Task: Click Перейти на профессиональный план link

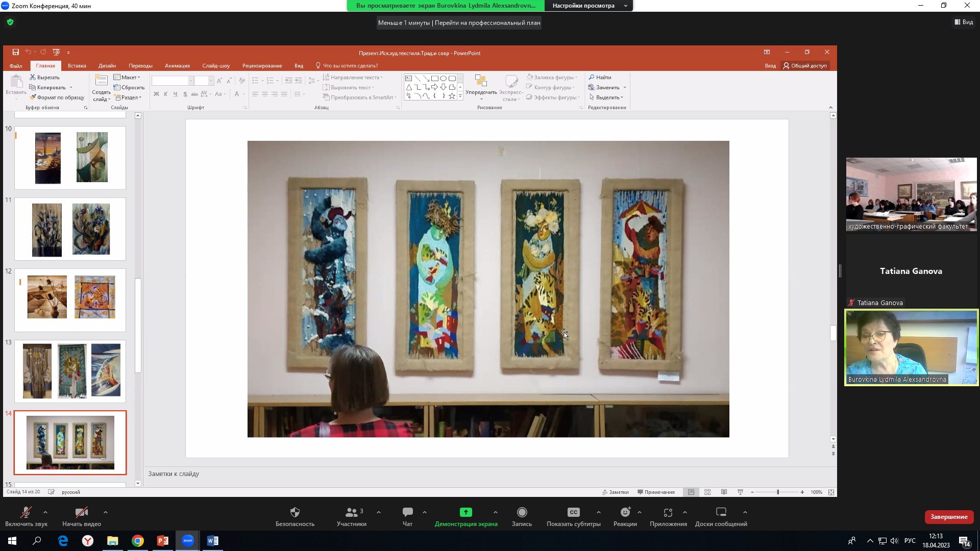Action: click(487, 23)
